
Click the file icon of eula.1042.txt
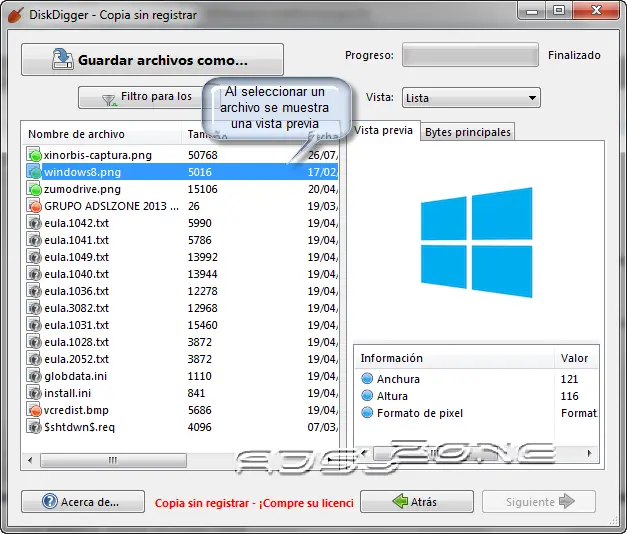tap(34, 223)
